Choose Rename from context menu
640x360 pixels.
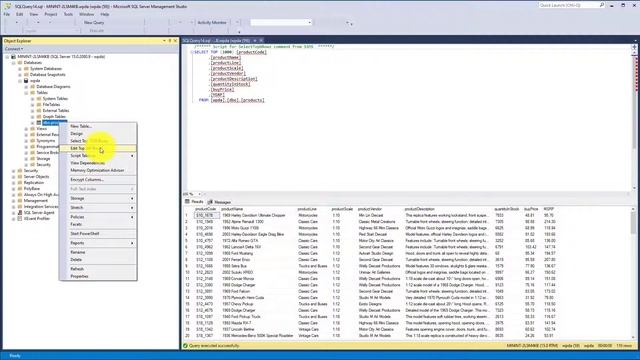click(98, 253)
